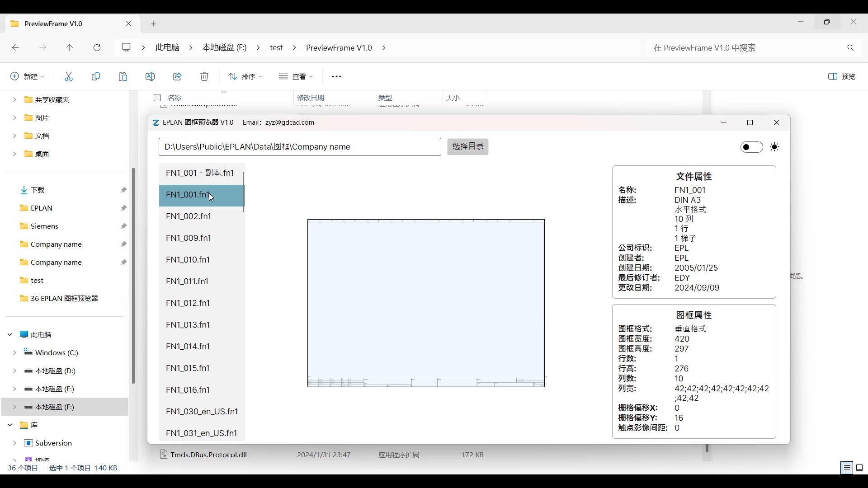Image resolution: width=868 pixels, height=488 pixels.
Task: Open the 新建 dropdown menu
Action: (28, 77)
